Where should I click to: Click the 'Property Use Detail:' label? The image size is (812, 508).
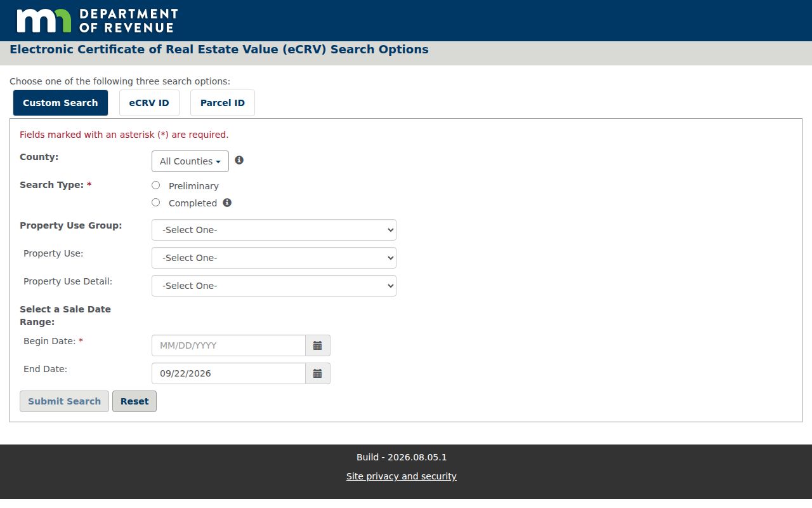pos(68,281)
